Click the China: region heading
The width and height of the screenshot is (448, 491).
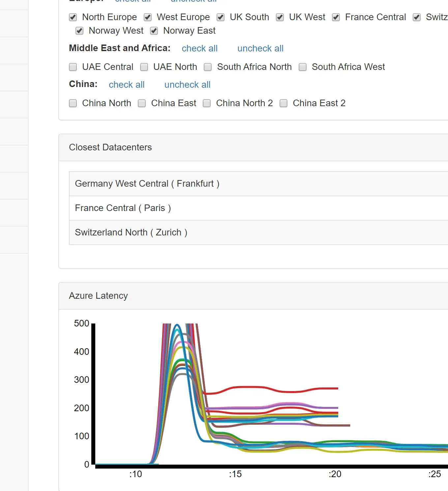[83, 84]
